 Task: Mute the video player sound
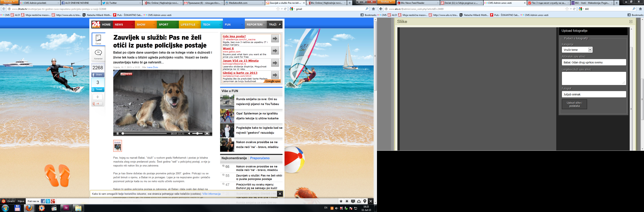[x=189, y=133]
